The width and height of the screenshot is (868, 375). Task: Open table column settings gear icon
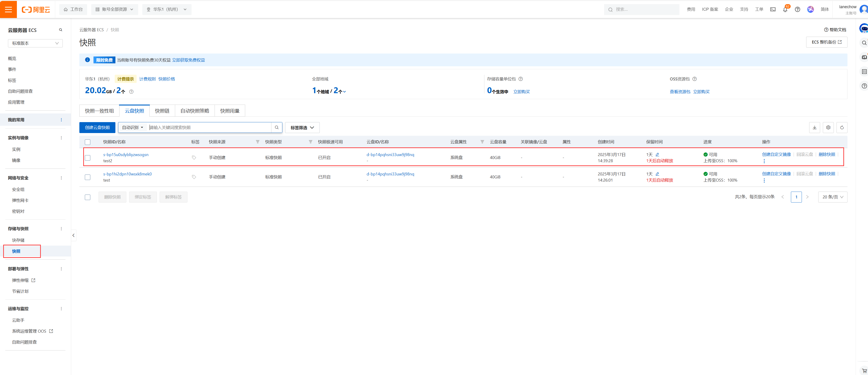(x=828, y=128)
